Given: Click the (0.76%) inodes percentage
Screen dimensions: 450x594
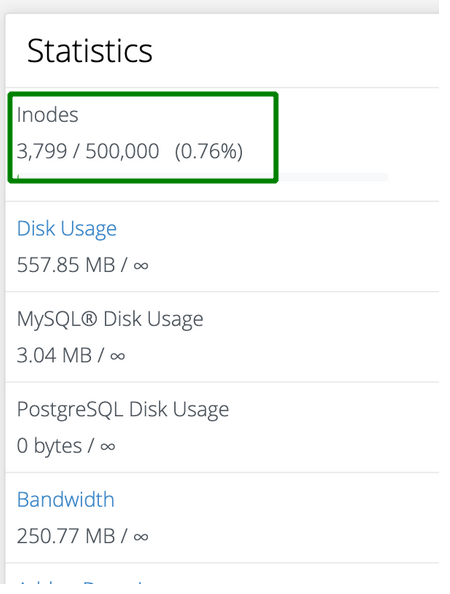Looking at the screenshot, I should [x=209, y=151].
